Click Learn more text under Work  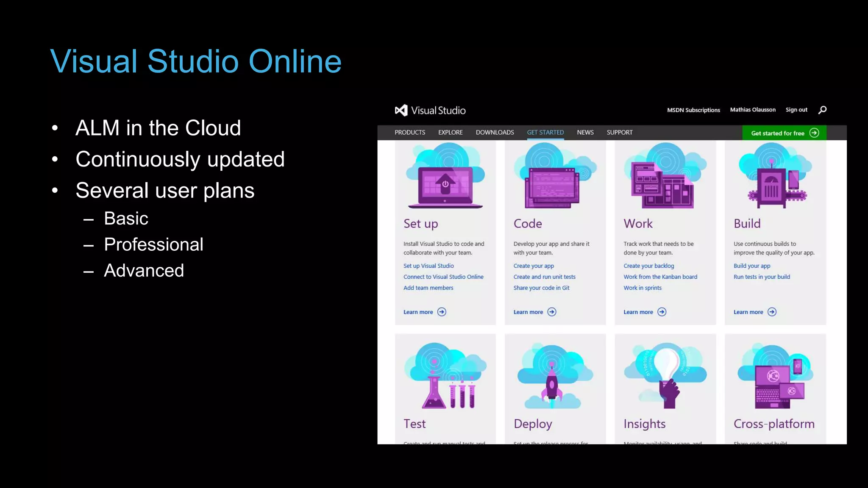click(x=638, y=312)
